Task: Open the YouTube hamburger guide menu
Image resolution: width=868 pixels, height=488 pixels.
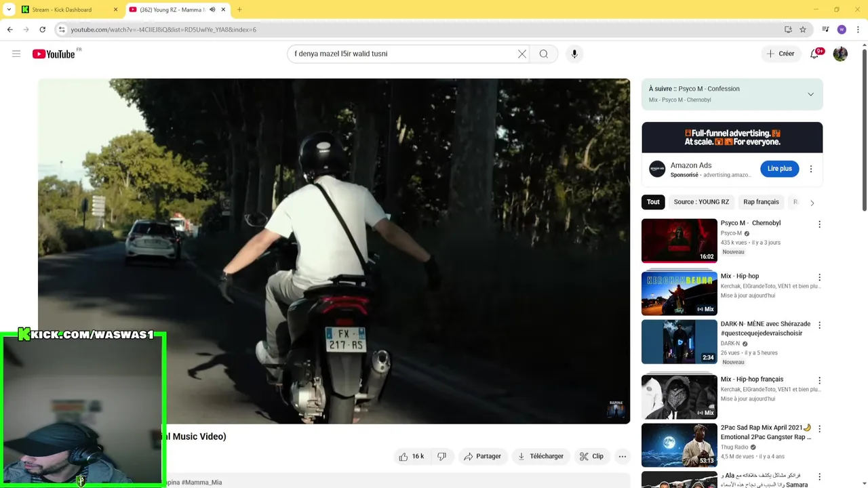Action: tap(16, 54)
